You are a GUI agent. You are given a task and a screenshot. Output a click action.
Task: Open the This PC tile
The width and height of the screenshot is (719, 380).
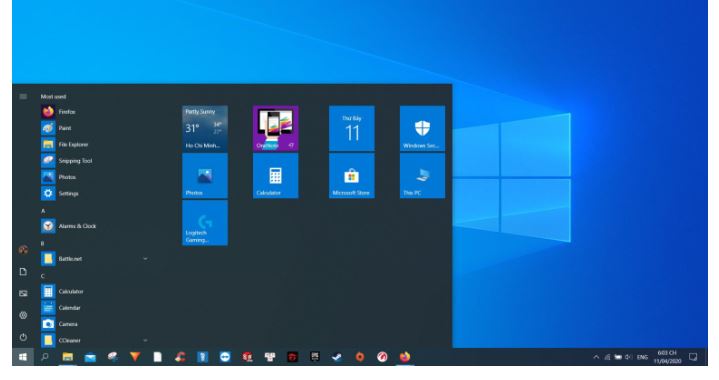422,176
